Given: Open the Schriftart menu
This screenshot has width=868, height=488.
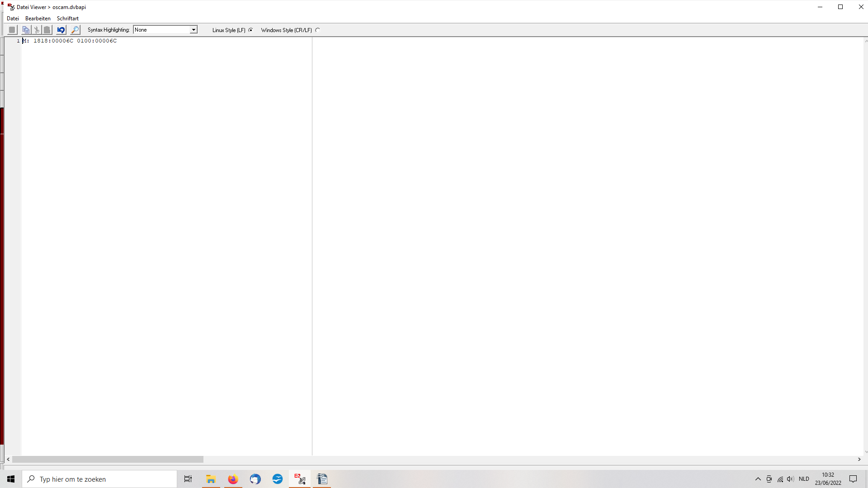Looking at the screenshot, I should click(x=68, y=19).
